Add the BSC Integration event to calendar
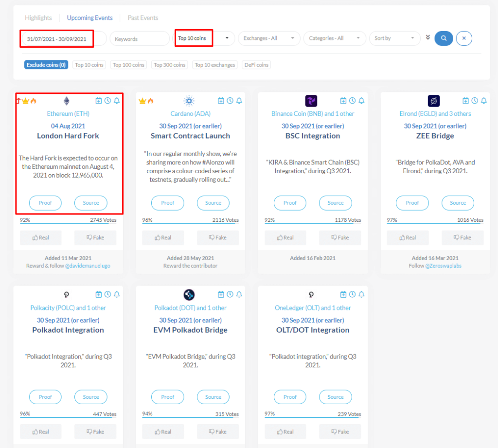498x448 pixels. pos(343,101)
